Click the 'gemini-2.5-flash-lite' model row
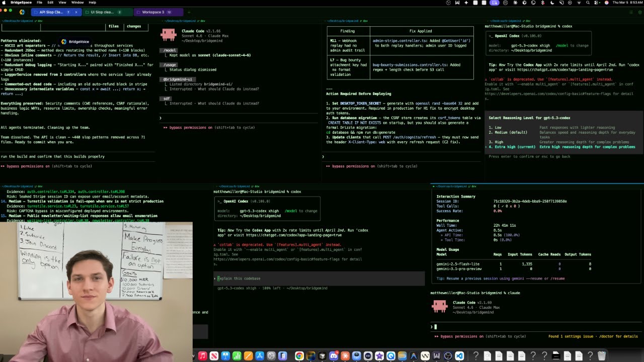The image size is (644, 362). tap(514, 264)
